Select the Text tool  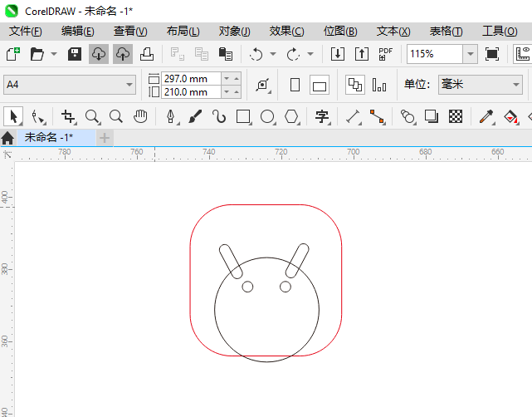click(x=322, y=117)
